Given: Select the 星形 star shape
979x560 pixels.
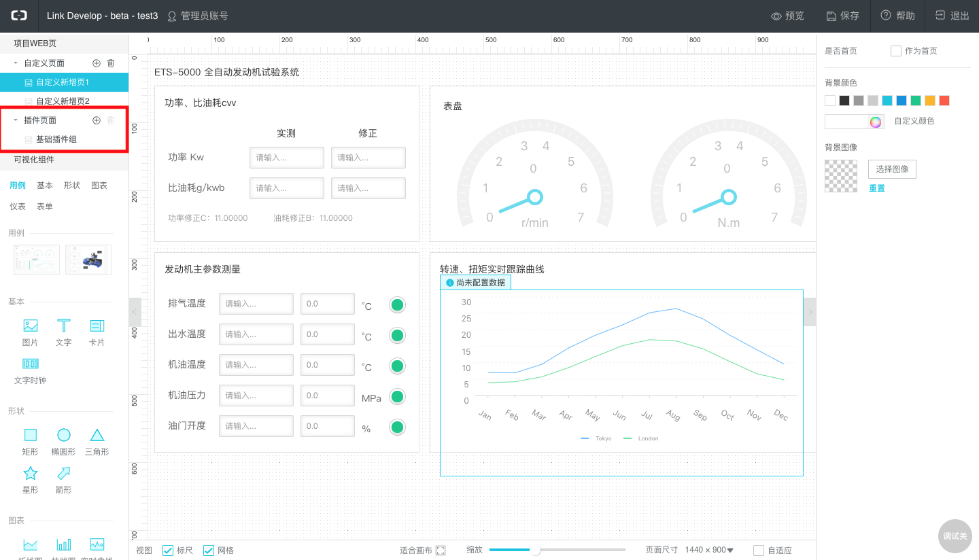Looking at the screenshot, I should coord(31,473).
